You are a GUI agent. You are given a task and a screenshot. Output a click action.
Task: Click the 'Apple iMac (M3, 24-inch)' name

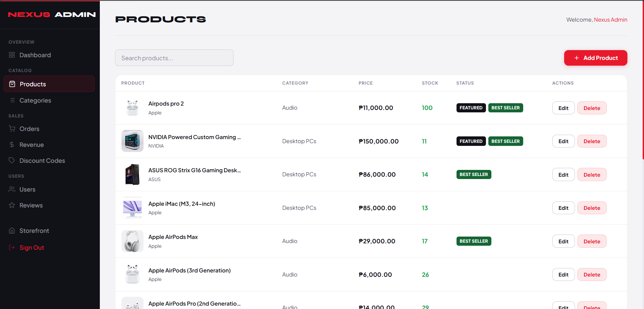[182, 204]
